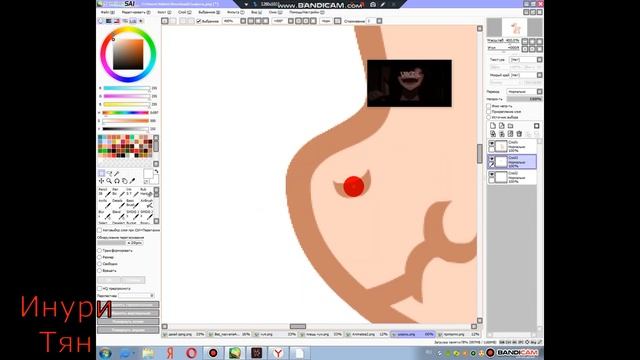Show the HSV sliders panel icon
The width and height of the screenshot is (640, 360).
pos(117,21)
